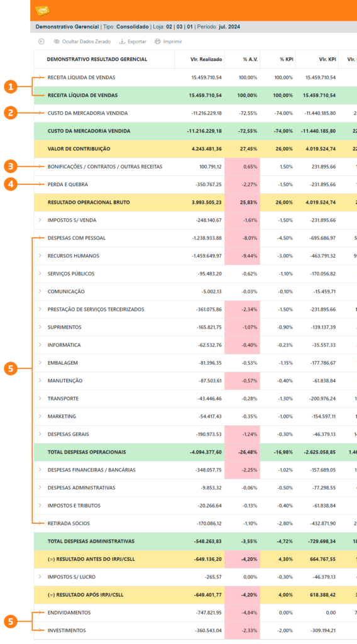Select (=) RESULTADO APÓS IRPJ/CSLL label

(85, 595)
